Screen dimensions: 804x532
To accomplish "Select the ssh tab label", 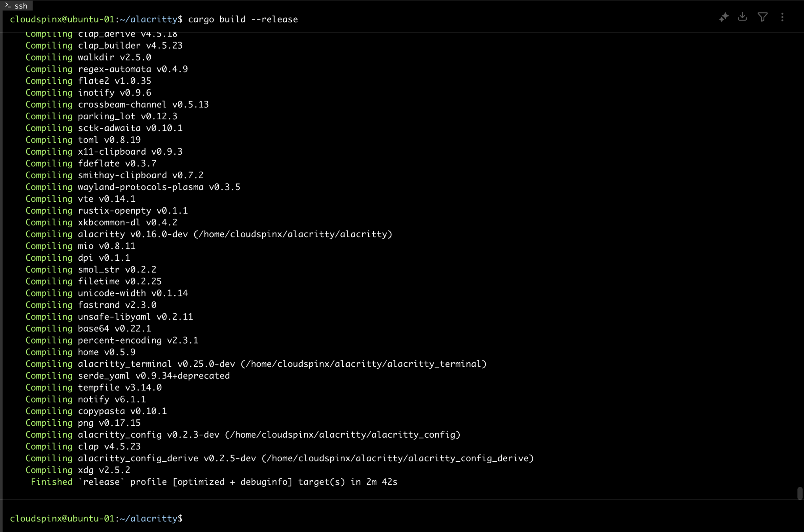I will 20,5.
